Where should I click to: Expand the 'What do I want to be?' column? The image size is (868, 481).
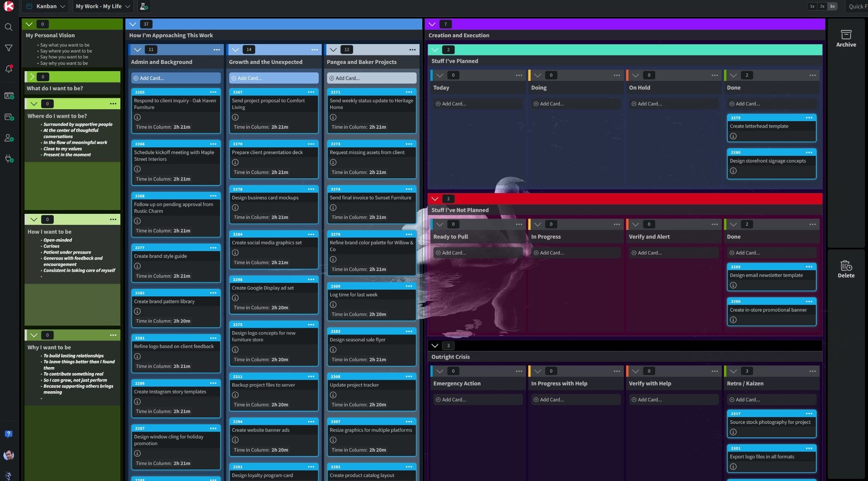32,77
